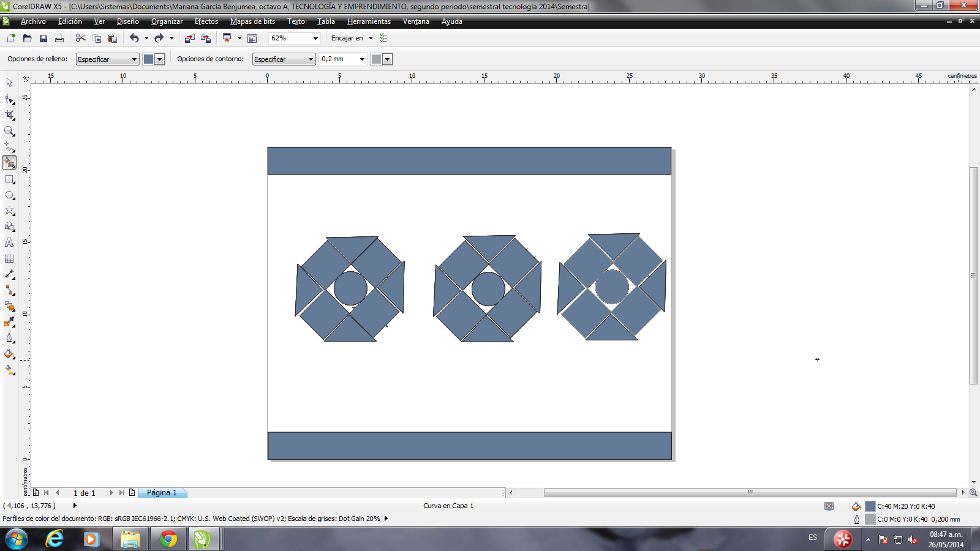Open the Mapas de bits menu
Image resolution: width=980 pixels, height=551 pixels.
(x=252, y=21)
